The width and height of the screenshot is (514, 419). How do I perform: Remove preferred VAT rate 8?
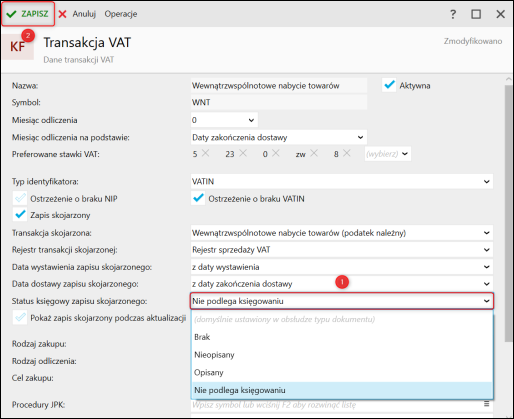[x=347, y=153]
